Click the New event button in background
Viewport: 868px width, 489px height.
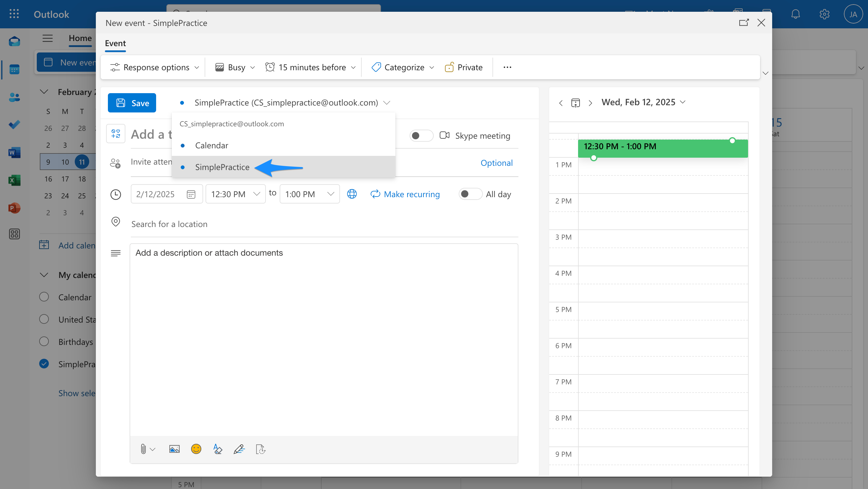pyautogui.click(x=66, y=62)
